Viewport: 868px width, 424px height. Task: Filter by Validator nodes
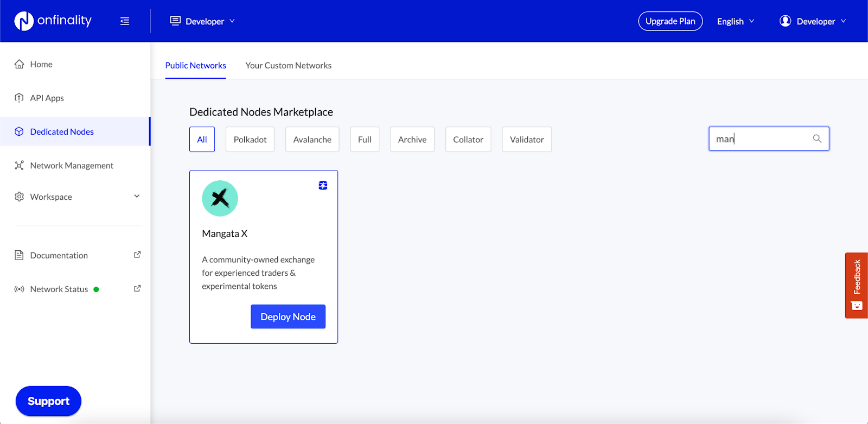pos(527,140)
